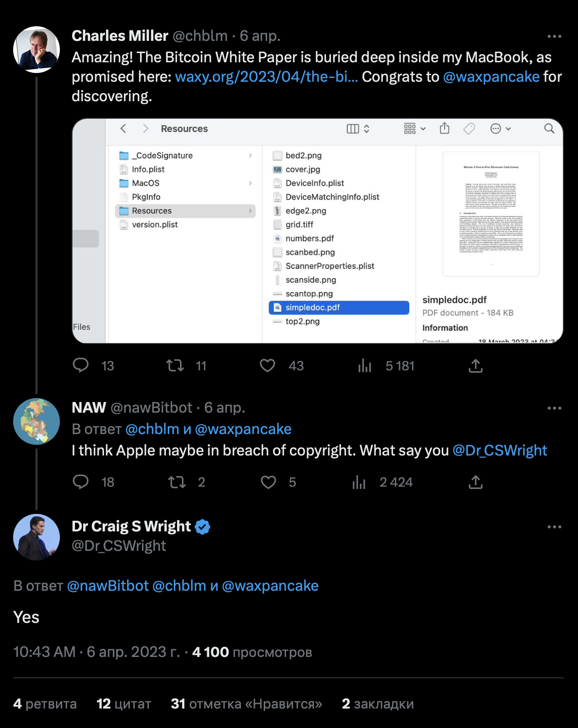
Task: View analytics of Charles Miller's tweet
Action: (365, 365)
